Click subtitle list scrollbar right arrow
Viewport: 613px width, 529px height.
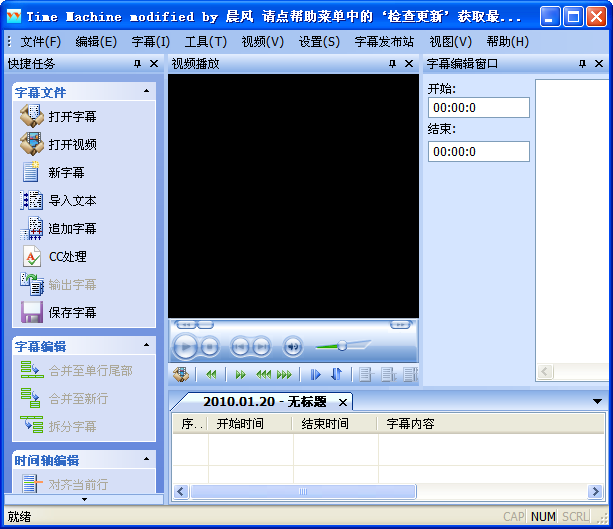595,491
